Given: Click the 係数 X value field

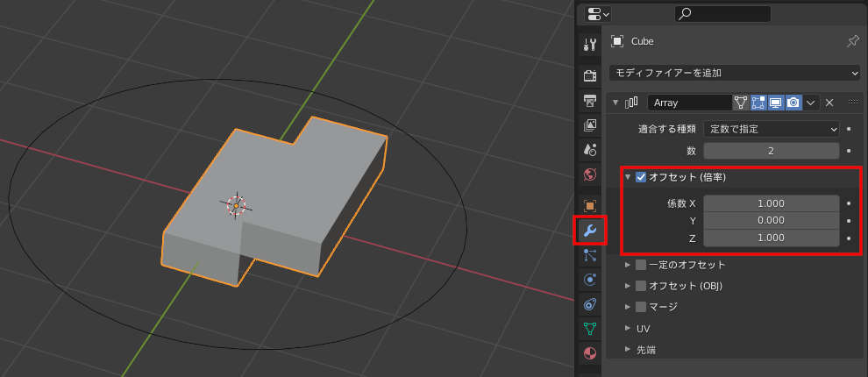Looking at the screenshot, I should pos(772,203).
